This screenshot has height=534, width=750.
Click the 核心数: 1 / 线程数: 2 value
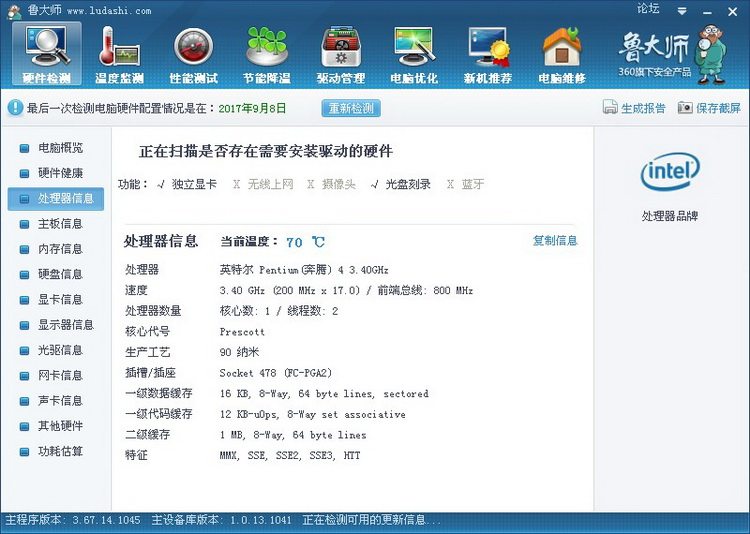coord(279,311)
